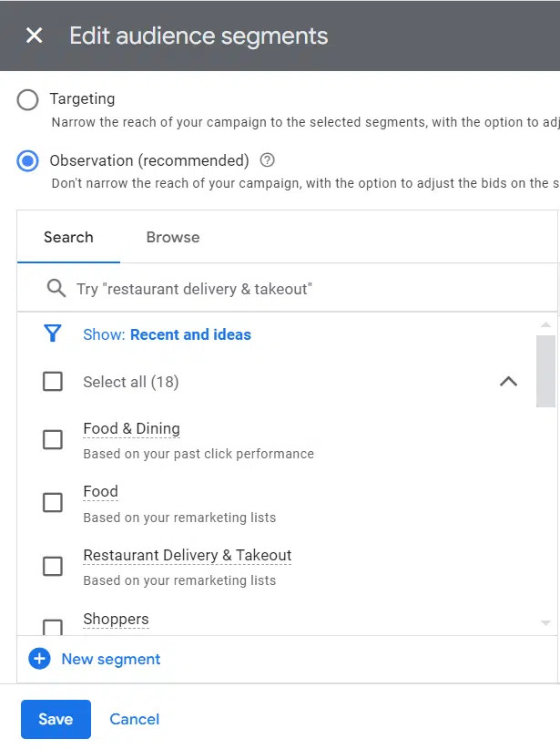This screenshot has height=749, width=560.
Task: Switch to the Search tab
Action: [67, 237]
